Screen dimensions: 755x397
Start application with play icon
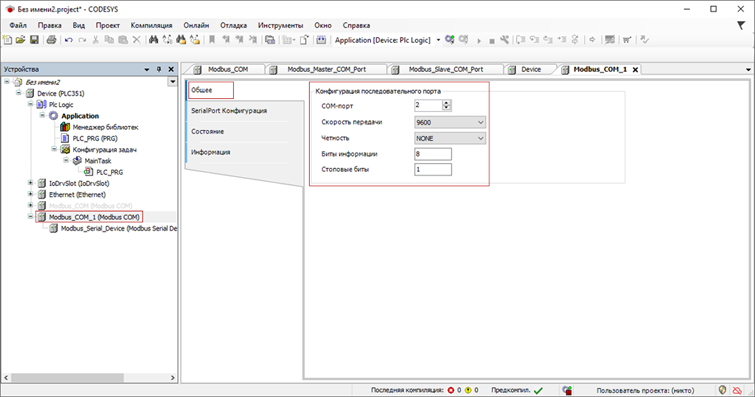(x=479, y=40)
